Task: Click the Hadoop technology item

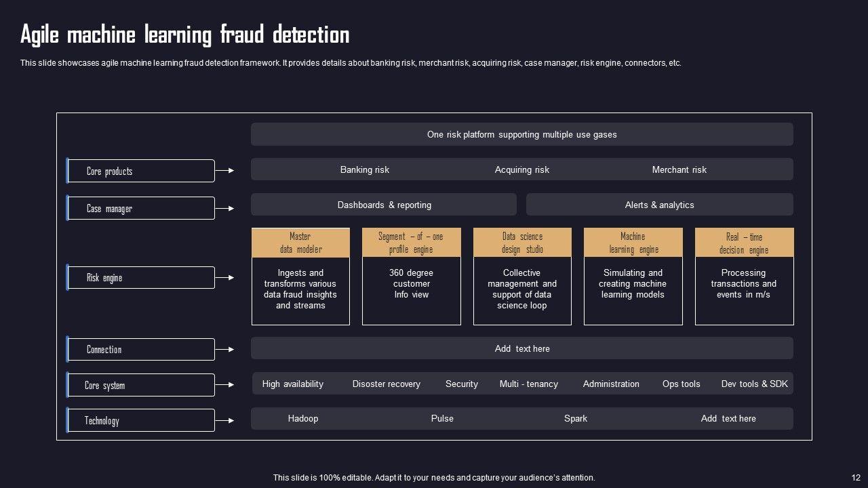Action: pyautogui.click(x=302, y=418)
